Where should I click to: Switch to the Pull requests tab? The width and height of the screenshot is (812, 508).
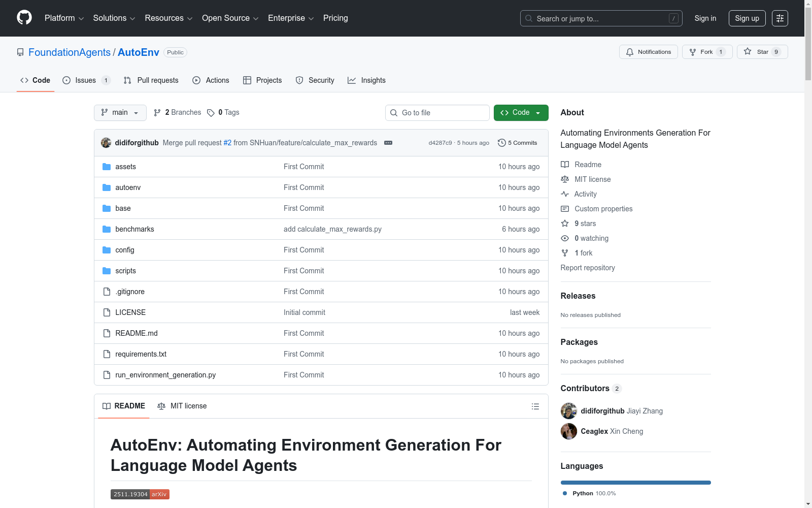click(x=151, y=80)
